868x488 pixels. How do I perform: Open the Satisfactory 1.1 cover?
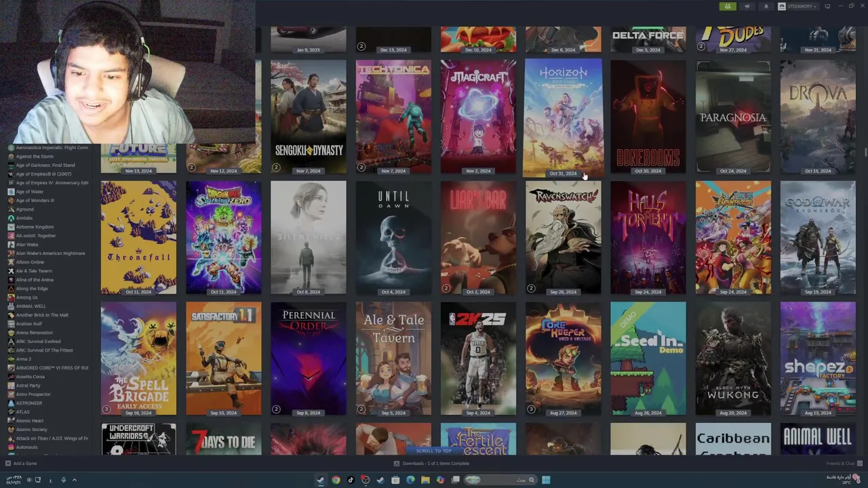(224, 359)
